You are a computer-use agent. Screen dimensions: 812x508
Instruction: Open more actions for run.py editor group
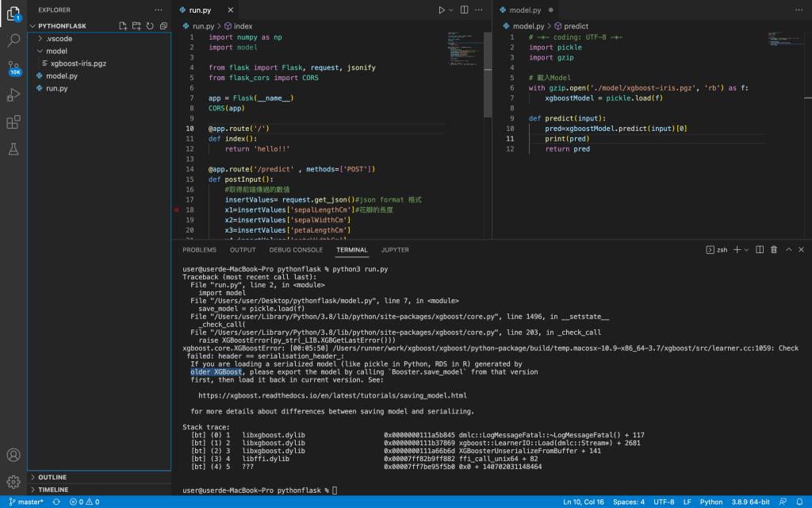pyautogui.click(x=479, y=10)
